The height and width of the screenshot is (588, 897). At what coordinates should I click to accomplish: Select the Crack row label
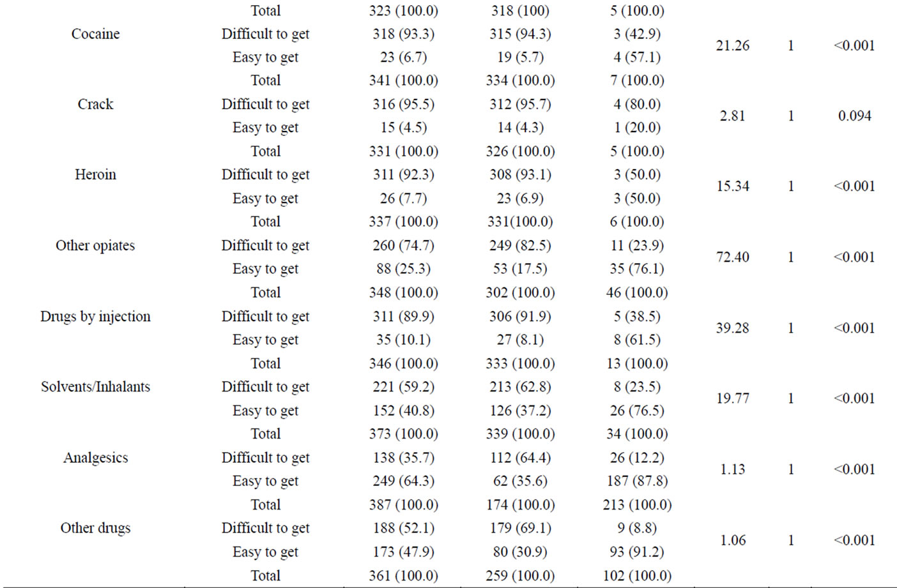pos(95,104)
